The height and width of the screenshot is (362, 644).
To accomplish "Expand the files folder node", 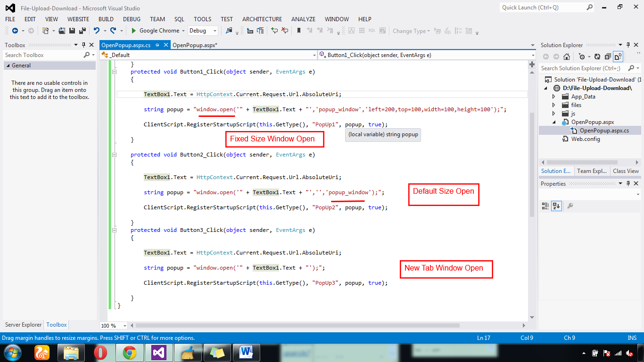I will coord(554,105).
